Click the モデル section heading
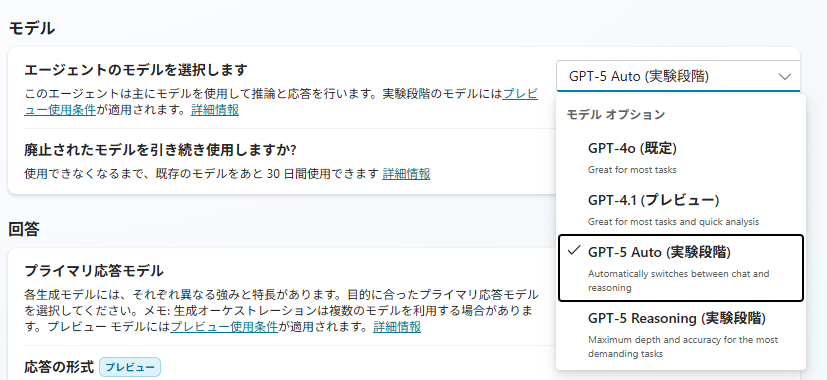This screenshot has height=380, width=827. [32, 28]
